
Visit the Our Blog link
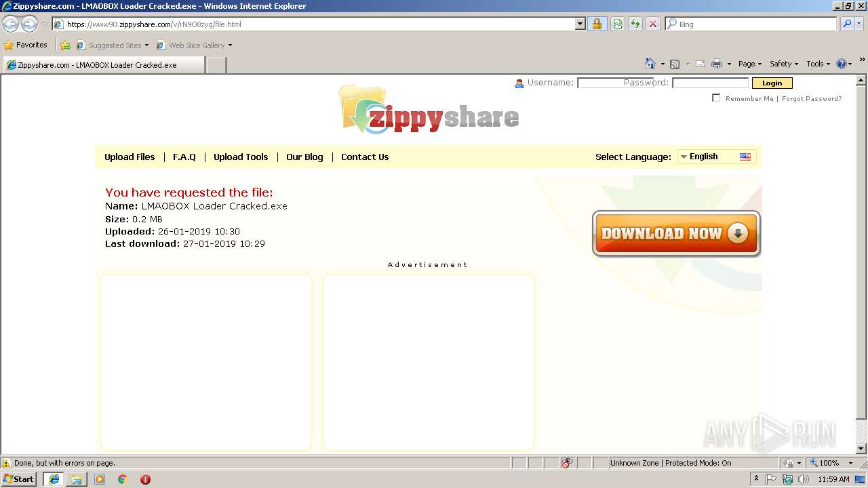304,157
